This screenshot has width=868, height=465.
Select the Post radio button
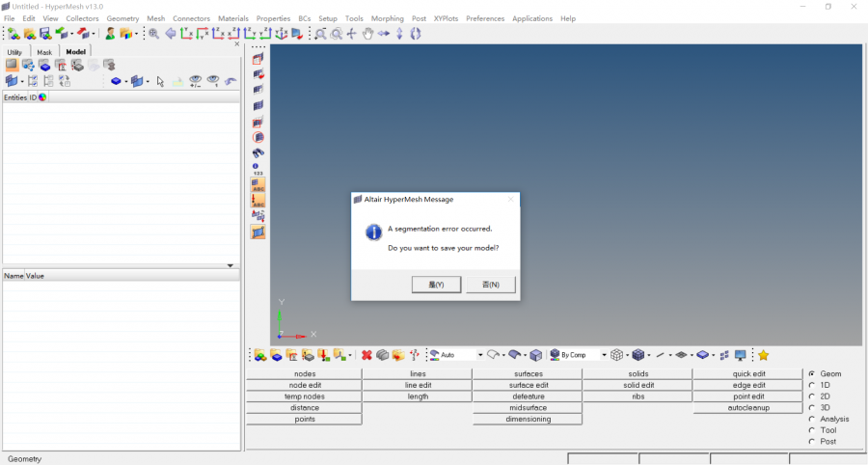(811, 441)
